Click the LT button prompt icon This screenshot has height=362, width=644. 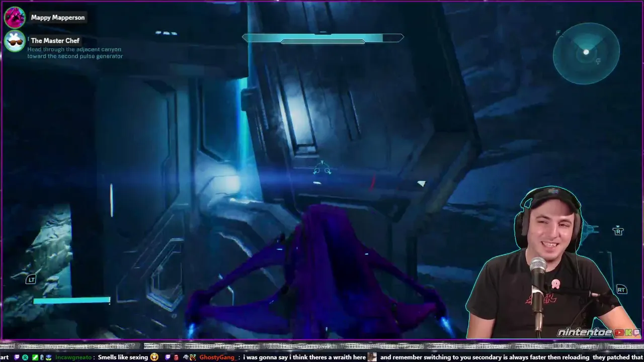pyautogui.click(x=31, y=280)
